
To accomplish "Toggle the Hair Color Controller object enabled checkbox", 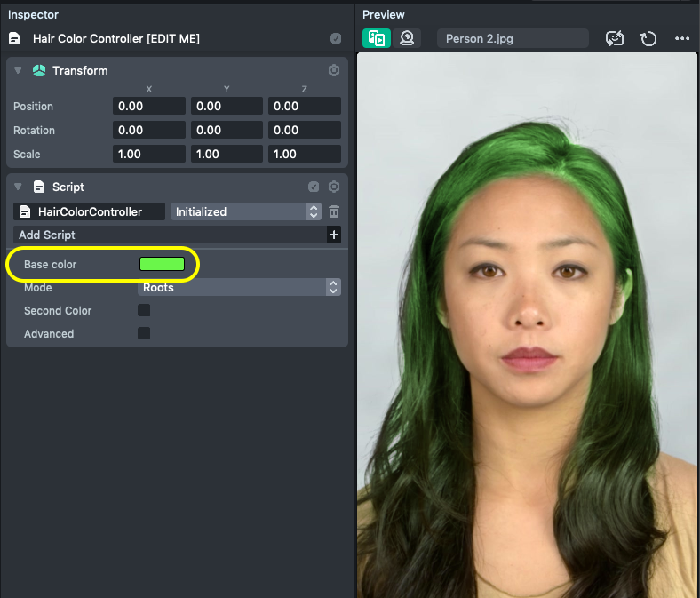I will click(x=336, y=38).
